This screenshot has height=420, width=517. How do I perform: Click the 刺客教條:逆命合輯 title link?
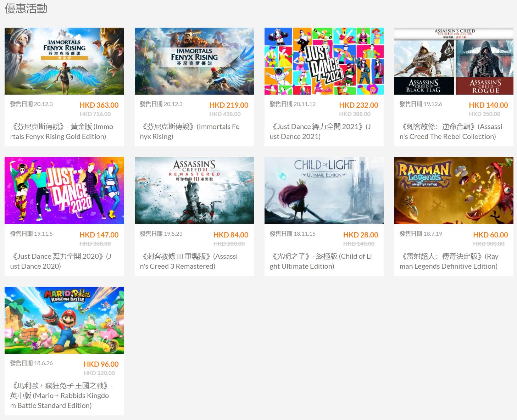[451, 131]
